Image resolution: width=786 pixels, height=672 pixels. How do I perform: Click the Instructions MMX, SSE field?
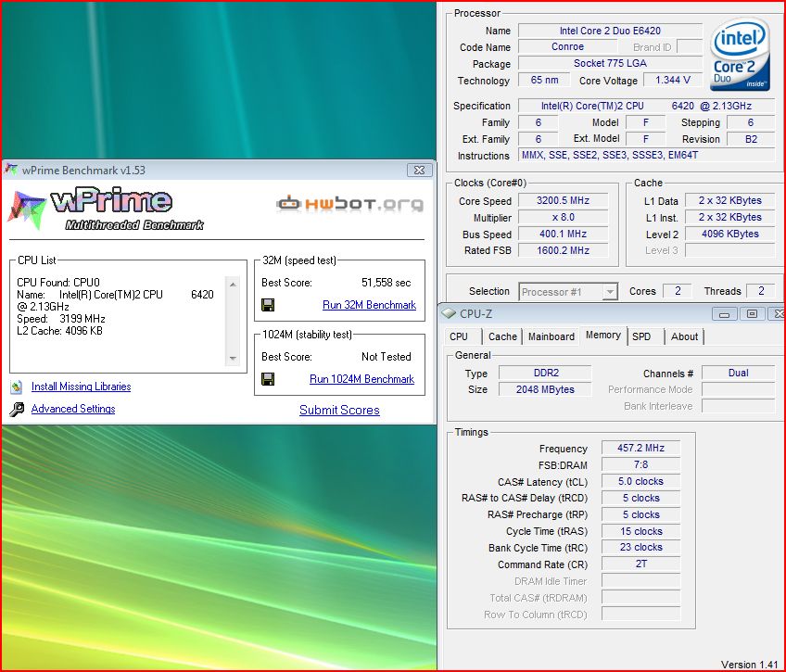647,156
